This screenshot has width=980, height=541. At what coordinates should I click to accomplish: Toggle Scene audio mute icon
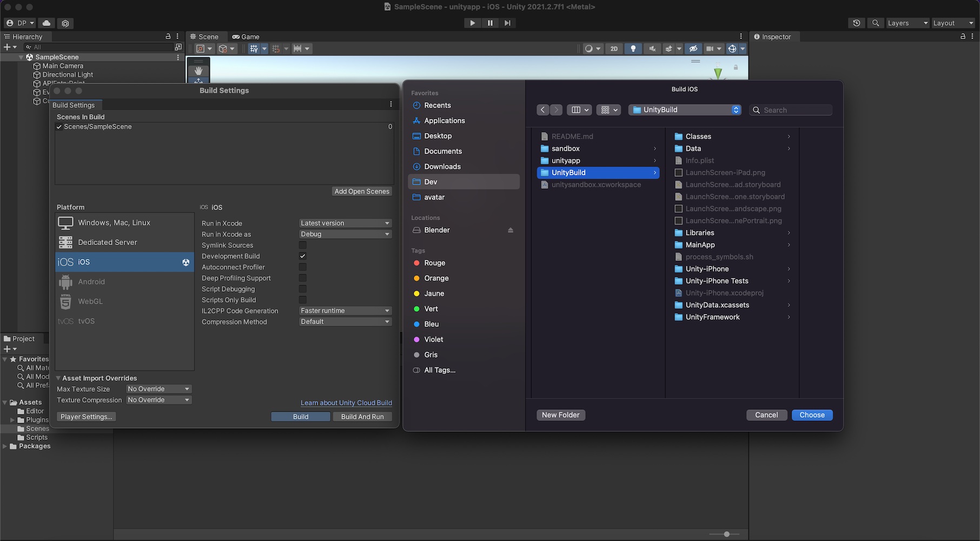652,49
